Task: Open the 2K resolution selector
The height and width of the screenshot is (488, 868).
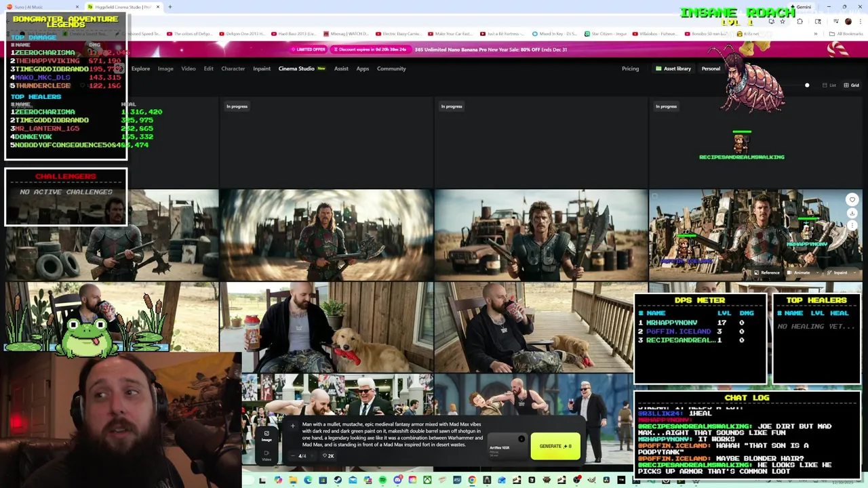Action: tap(328, 455)
